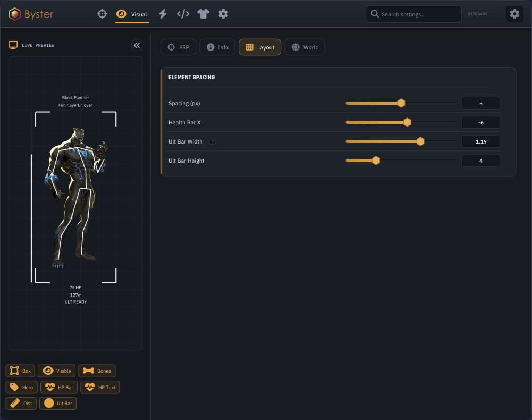Open the settings gear button at top right
The image size is (532, 420).
pos(514,14)
